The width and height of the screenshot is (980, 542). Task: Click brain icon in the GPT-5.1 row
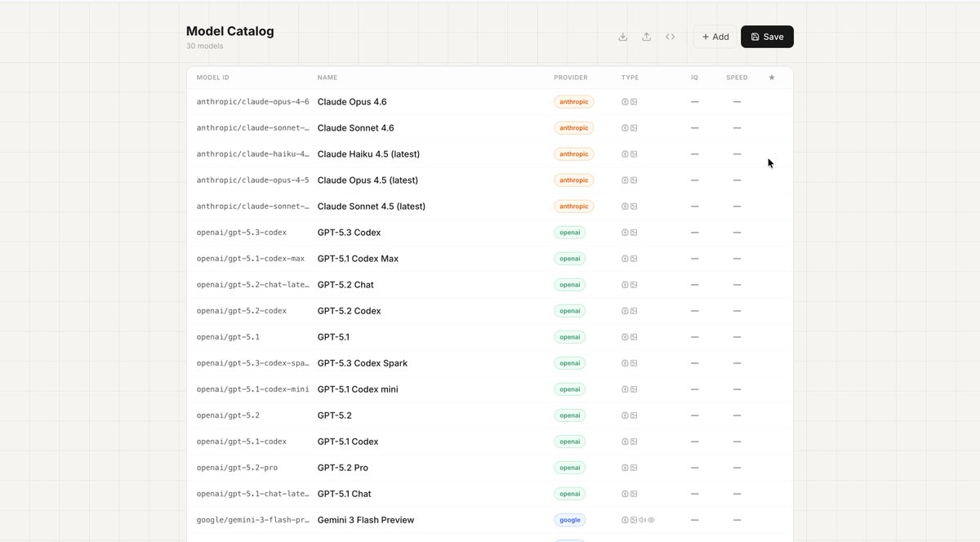[x=626, y=337]
